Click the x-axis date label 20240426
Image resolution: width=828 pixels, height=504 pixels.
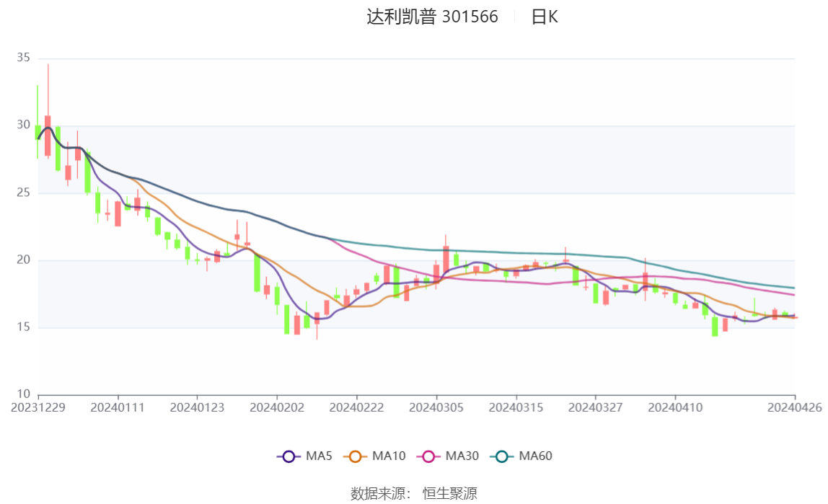pyautogui.click(x=795, y=408)
